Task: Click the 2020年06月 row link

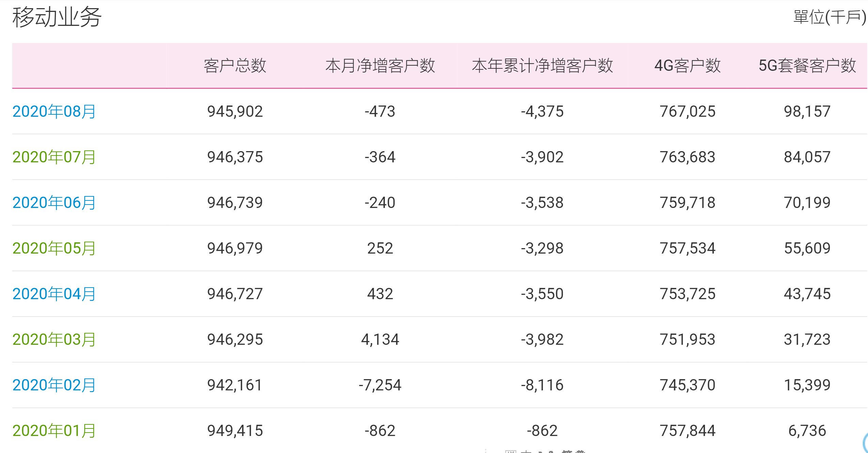Action: 54,203
